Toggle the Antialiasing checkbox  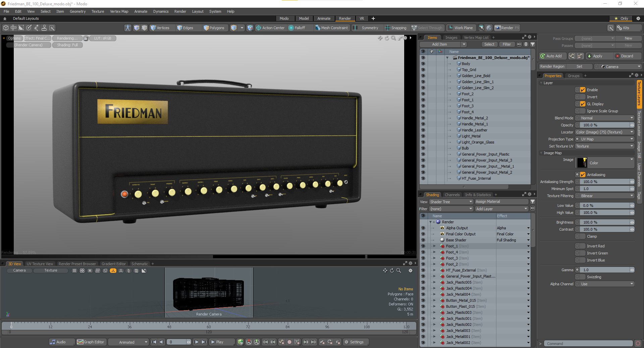[x=583, y=175]
